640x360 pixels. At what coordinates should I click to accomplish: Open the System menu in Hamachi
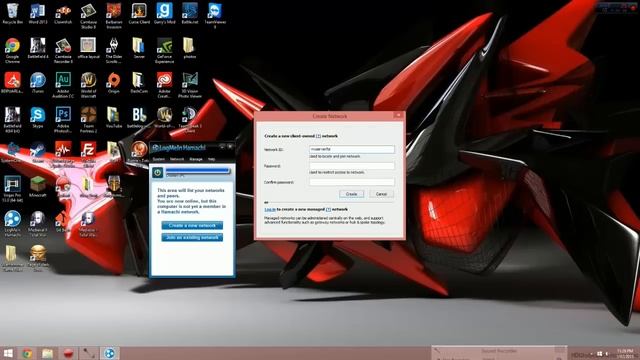click(158, 159)
